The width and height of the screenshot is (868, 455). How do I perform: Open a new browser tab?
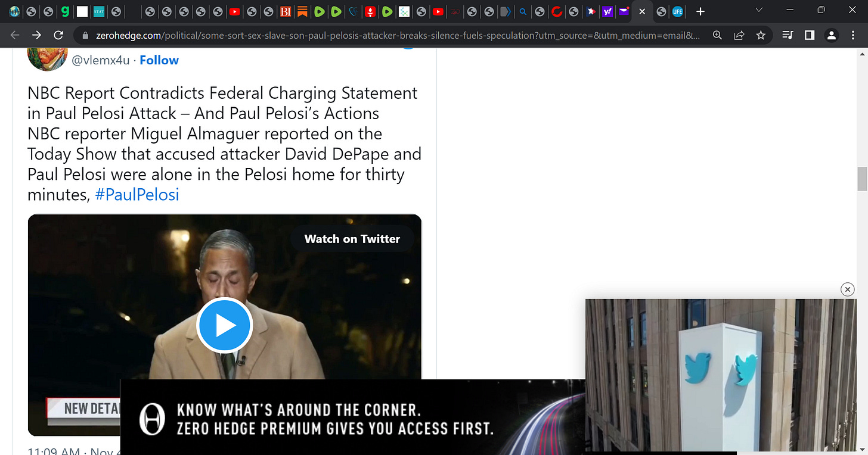[x=700, y=11]
